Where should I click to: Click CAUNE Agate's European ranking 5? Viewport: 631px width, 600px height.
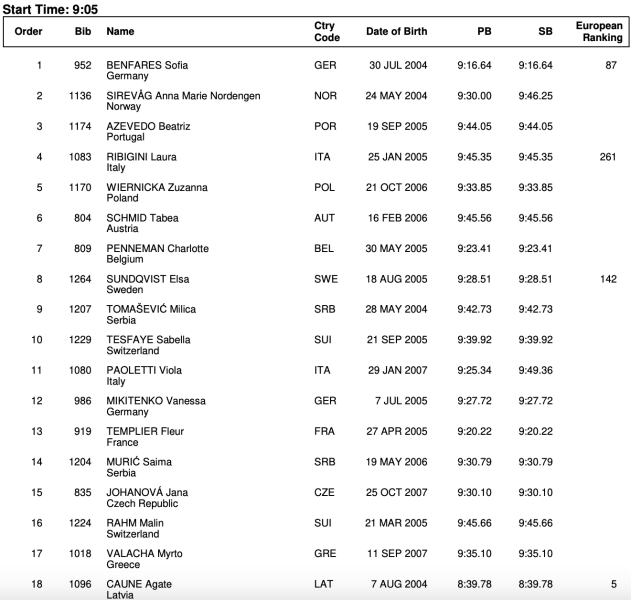coord(613,584)
